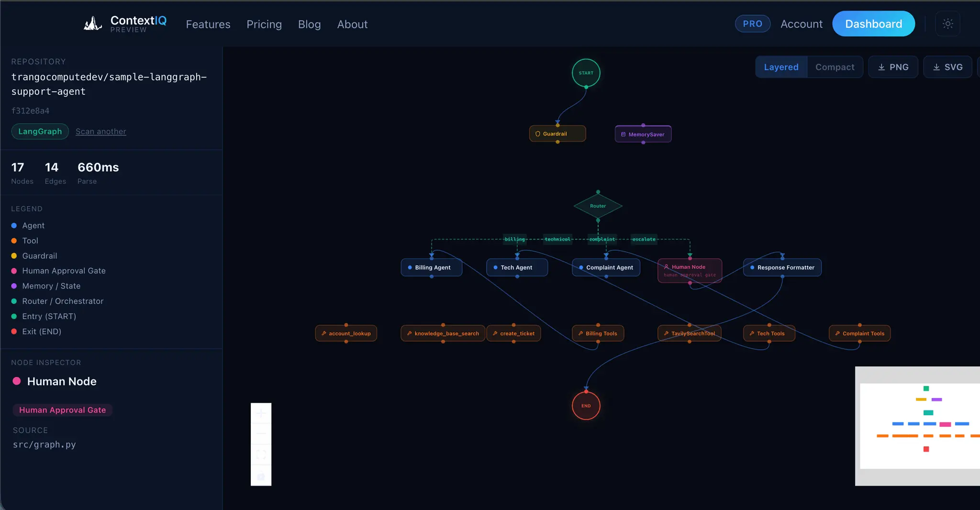Viewport: 980px width, 510px height.
Task: Click the escalate edge label
Action: [x=644, y=239]
